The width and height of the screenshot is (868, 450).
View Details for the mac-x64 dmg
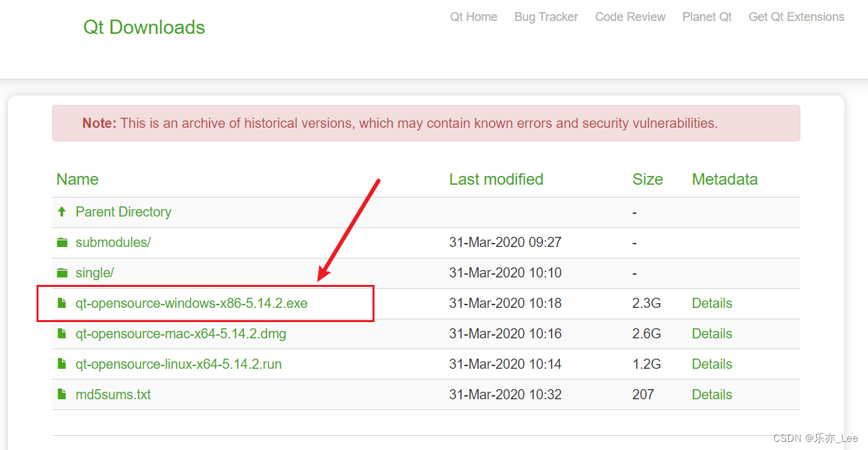(712, 334)
